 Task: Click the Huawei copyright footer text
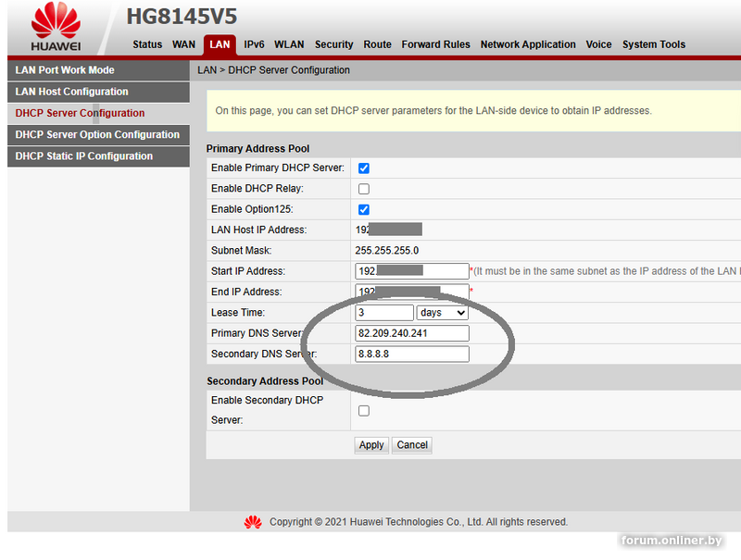click(419, 522)
